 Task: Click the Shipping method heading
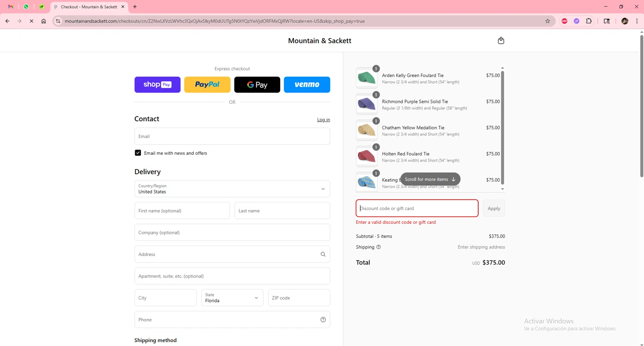pyautogui.click(x=155, y=340)
